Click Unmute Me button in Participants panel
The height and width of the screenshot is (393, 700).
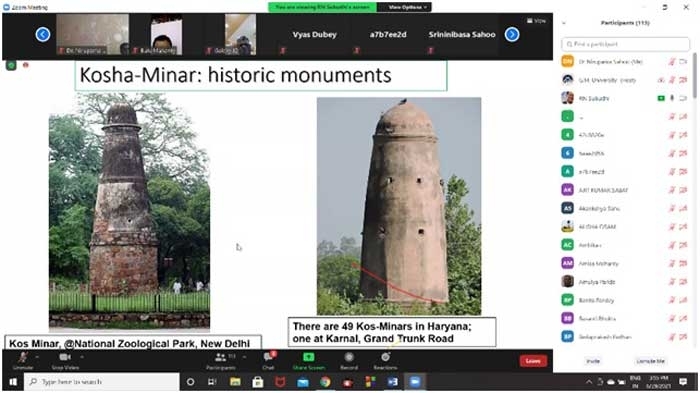650,361
